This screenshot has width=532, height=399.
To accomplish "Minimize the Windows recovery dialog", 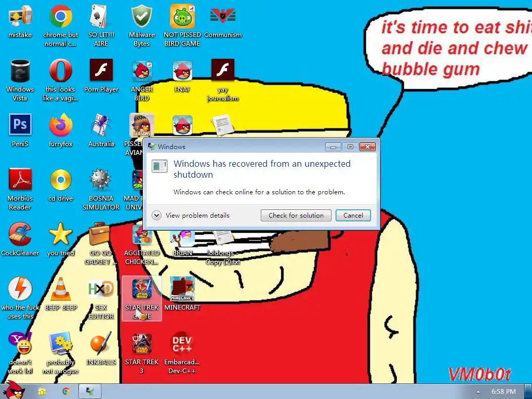I will [x=333, y=147].
